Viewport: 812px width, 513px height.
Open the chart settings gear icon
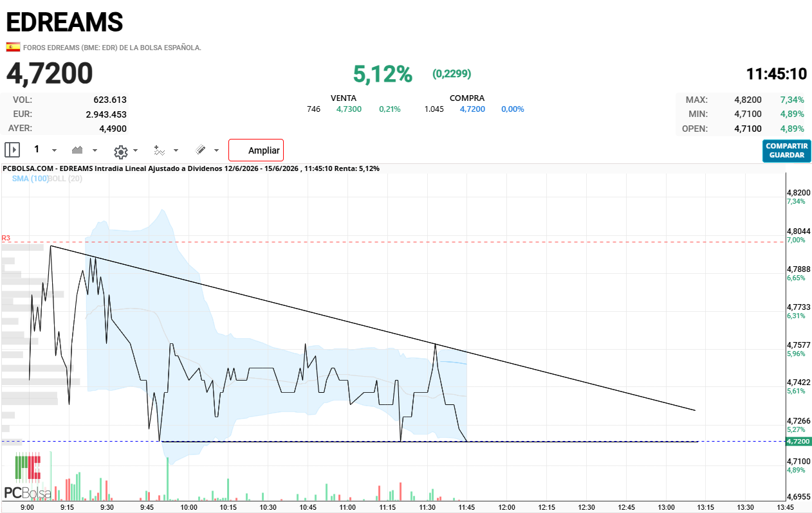point(120,152)
